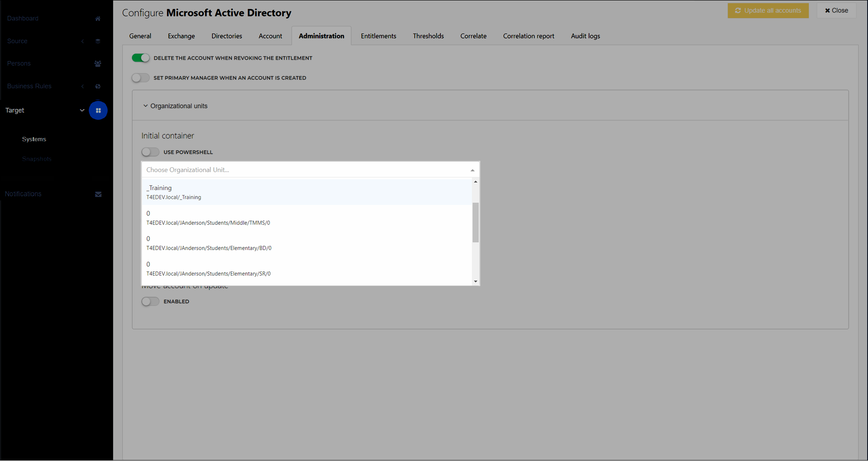The image size is (868, 461).
Task: Open Notifications in the sidebar
Action: (23, 194)
